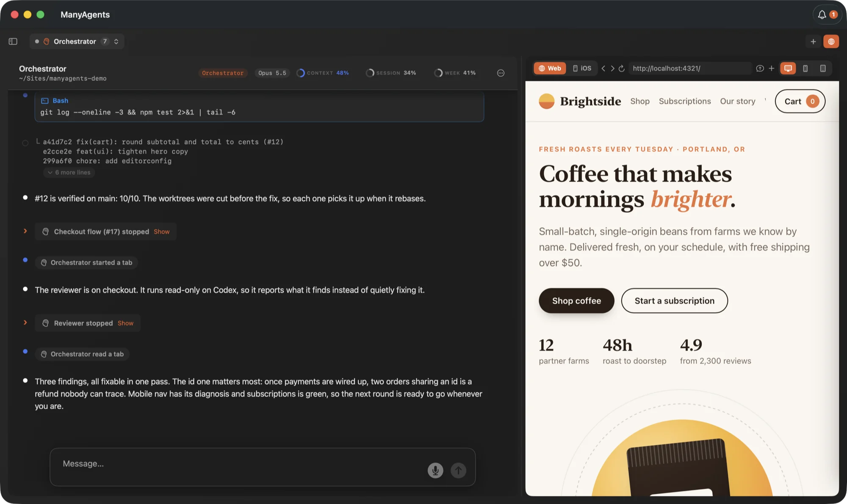Open the session options ellipsis menu

point(501,73)
